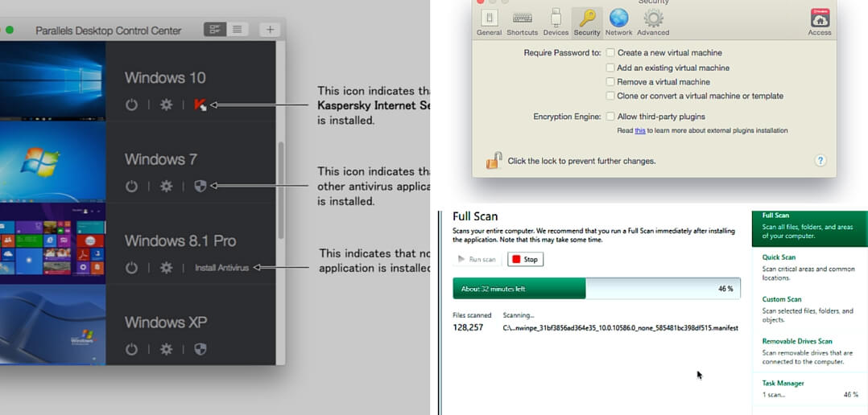This screenshot has width=868, height=415.
Task: Open the Access preferences icon
Action: point(820,23)
